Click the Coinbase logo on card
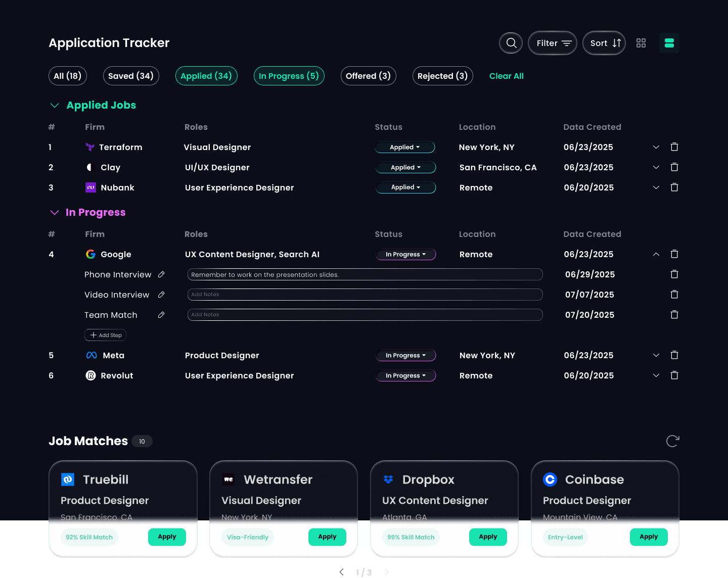This screenshot has width=728, height=578. tap(550, 479)
